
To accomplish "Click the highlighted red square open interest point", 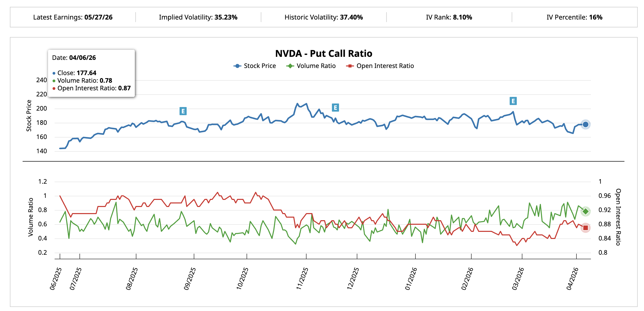I will point(585,228).
